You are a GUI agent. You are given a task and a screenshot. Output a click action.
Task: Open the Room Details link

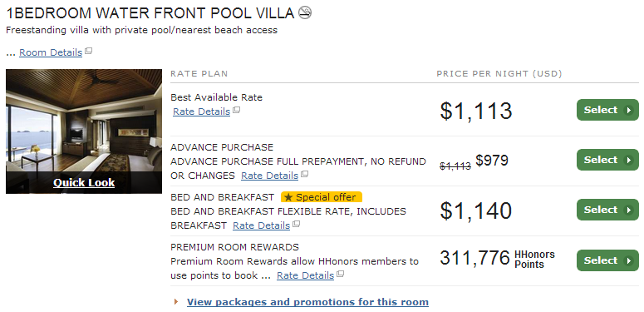point(51,52)
